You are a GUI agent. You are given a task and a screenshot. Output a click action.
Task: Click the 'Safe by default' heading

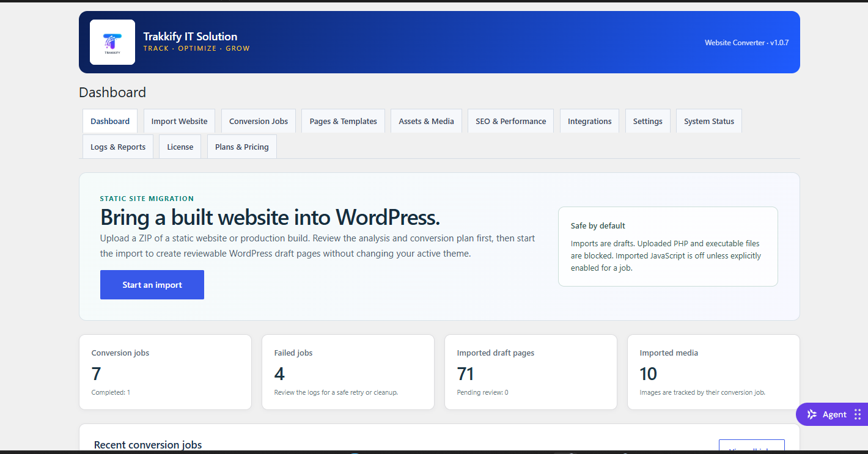tap(598, 226)
